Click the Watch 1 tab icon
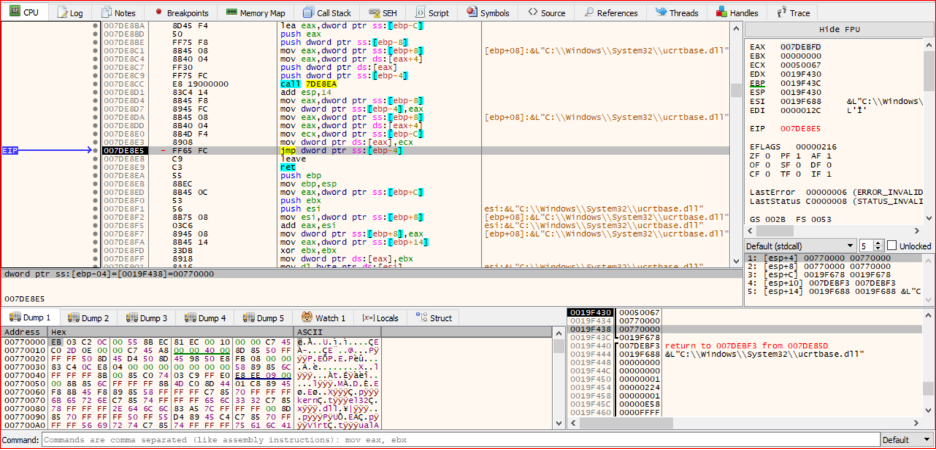 pyautogui.click(x=307, y=318)
